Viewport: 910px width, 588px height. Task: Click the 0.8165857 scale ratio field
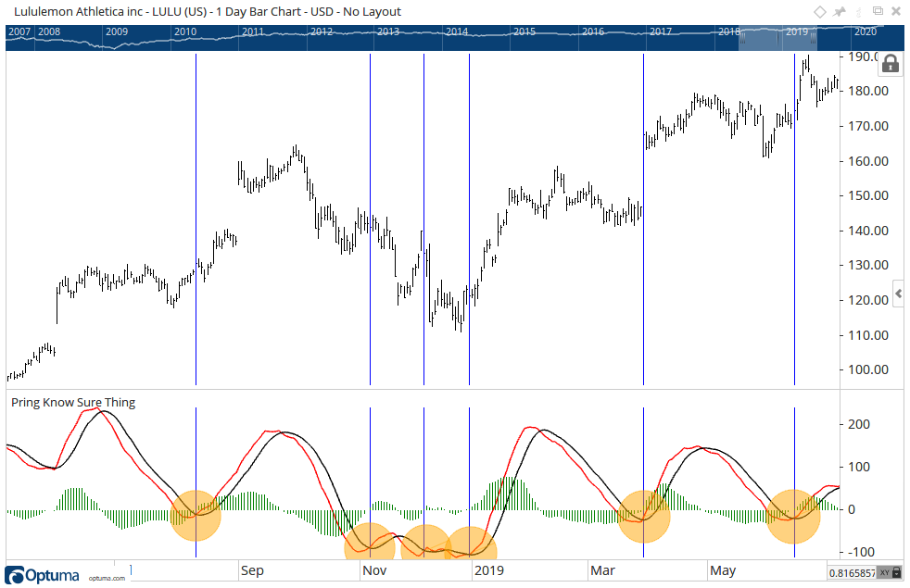(852, 573)
